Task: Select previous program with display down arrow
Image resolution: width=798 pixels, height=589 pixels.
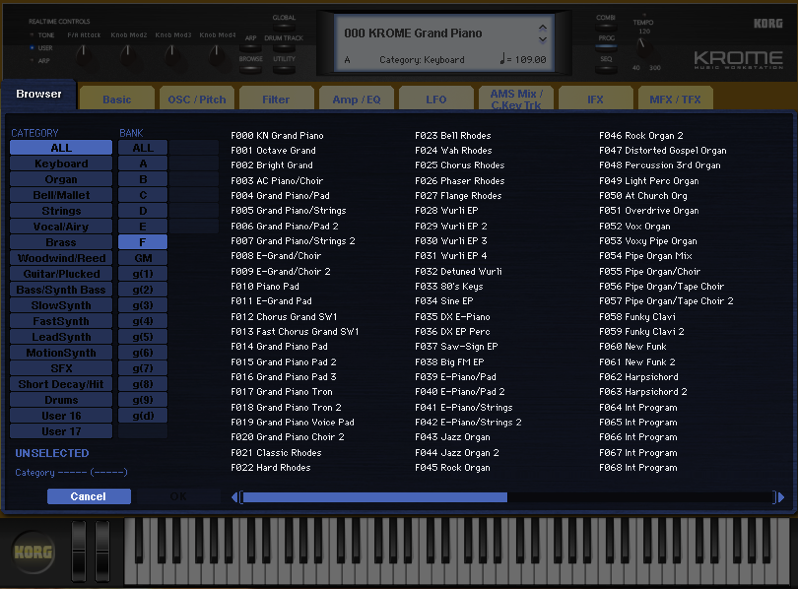Action: pos(543,39)
